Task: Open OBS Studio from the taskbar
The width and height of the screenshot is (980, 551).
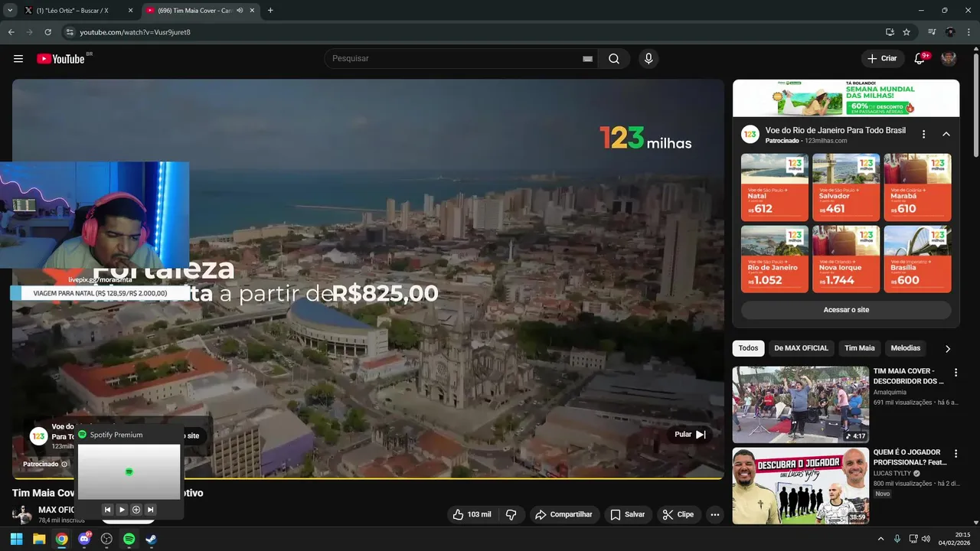Action: tap(106, 539)
